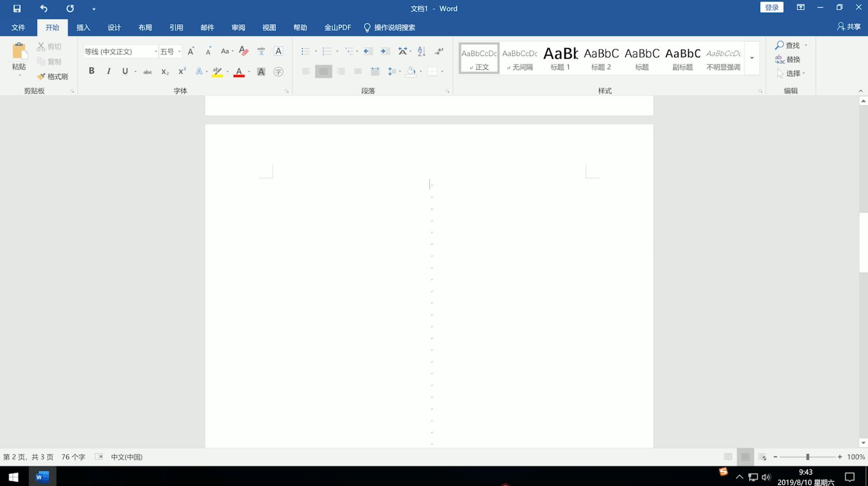
Task: Click the sort icon
Action: coord(422,51)
